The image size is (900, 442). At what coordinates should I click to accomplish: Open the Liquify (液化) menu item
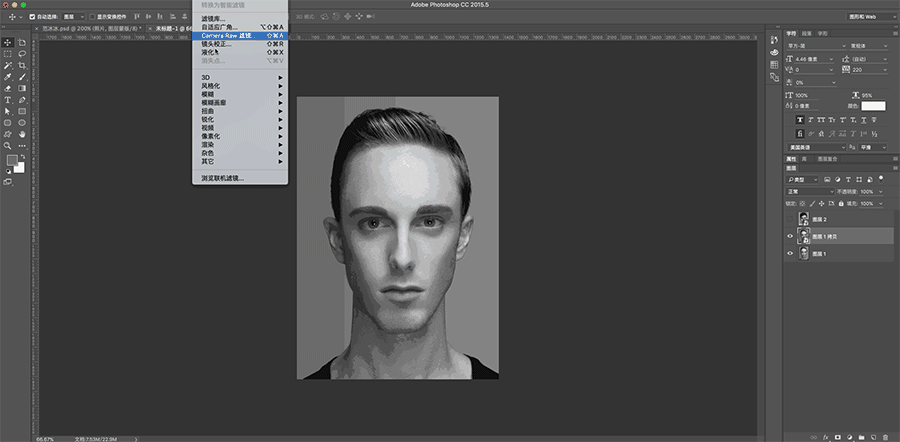(240, 52)
